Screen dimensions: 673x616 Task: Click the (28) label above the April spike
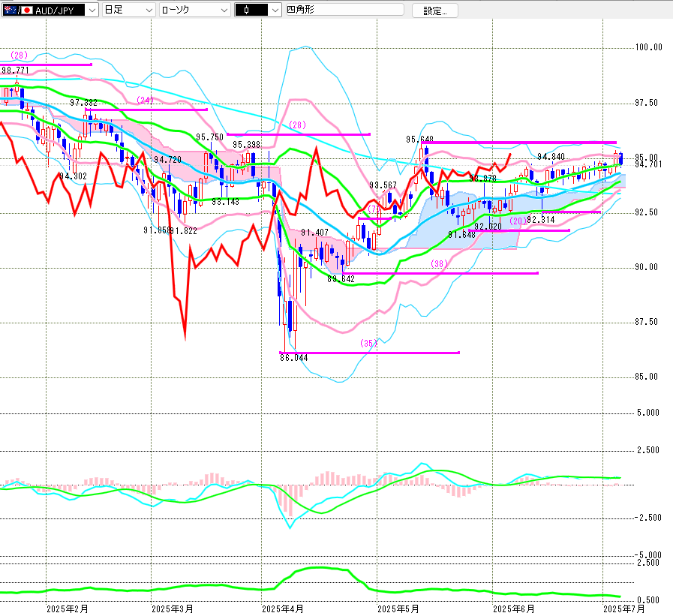297,125
